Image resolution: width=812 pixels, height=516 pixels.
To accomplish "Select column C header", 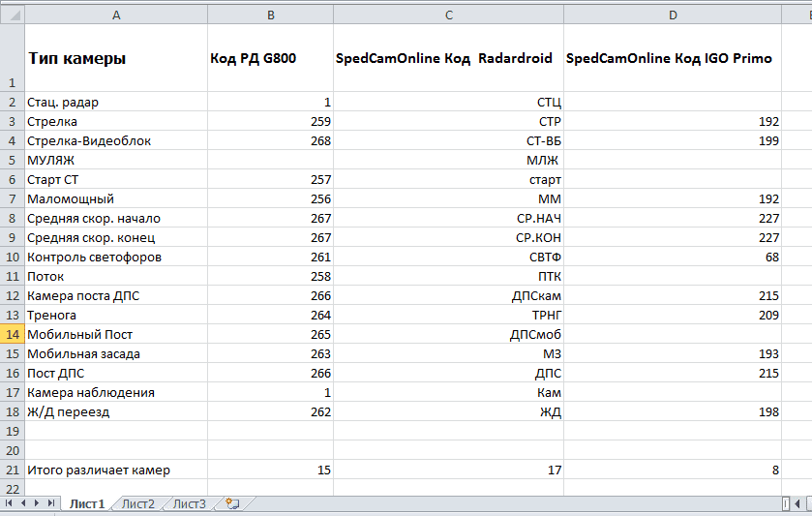I will coord(448,15).
